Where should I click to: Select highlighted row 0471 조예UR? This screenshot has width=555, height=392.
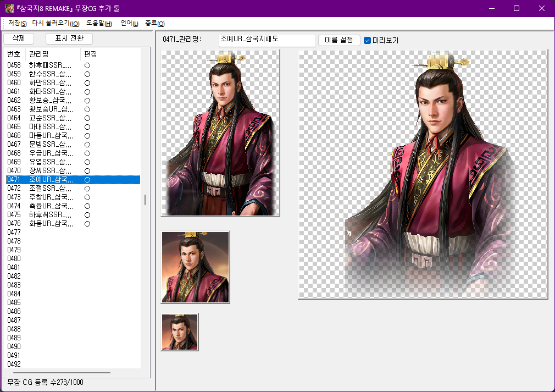(x=73, y=180)
